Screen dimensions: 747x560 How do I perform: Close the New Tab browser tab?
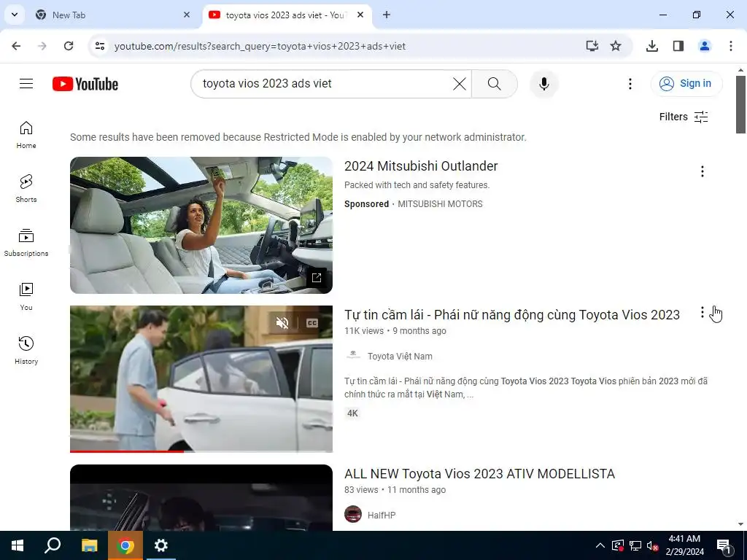click(187, 15)
